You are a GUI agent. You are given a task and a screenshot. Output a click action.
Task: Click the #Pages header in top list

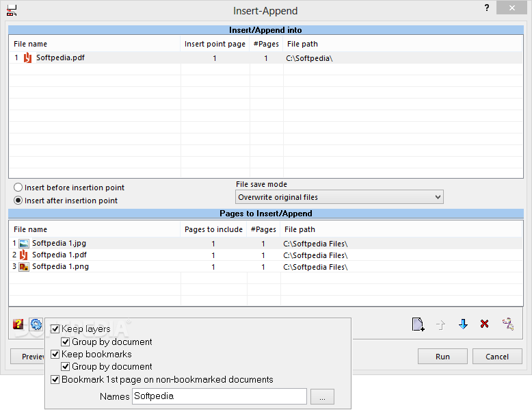(266, 44)
